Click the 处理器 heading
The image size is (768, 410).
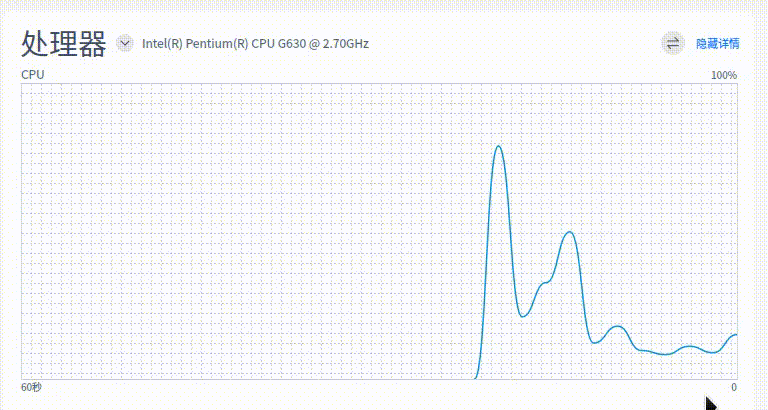click(63, 44)
